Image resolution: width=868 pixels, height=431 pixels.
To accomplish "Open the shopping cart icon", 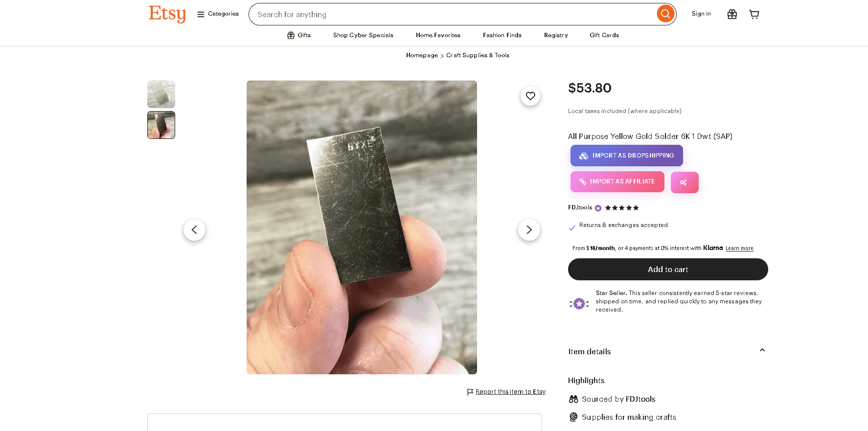I will coord(754,14).
